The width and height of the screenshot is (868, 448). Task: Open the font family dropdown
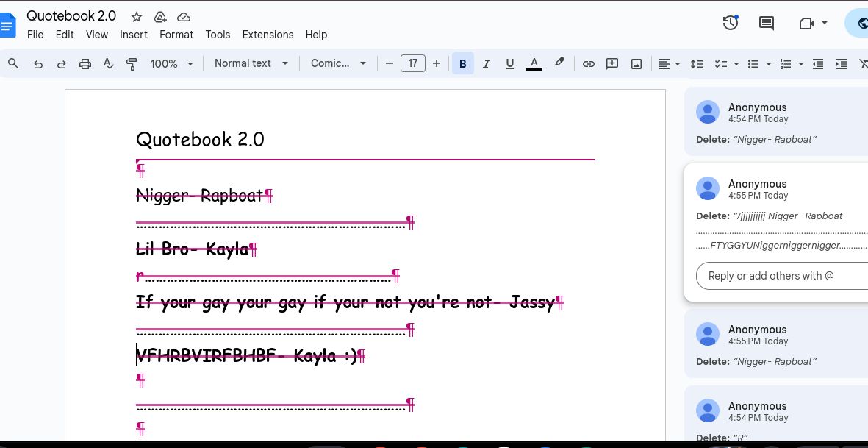point(338,64)
